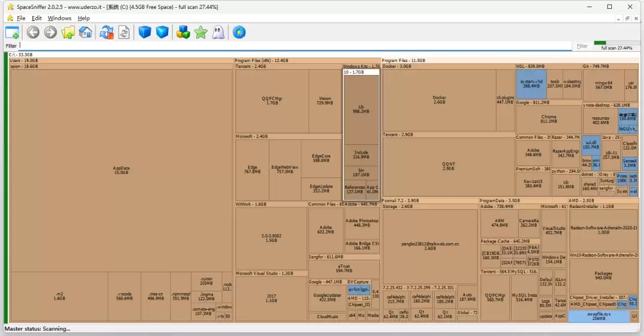
Task: Select the Packages 940.0MB block
Action: coord(603,276)
